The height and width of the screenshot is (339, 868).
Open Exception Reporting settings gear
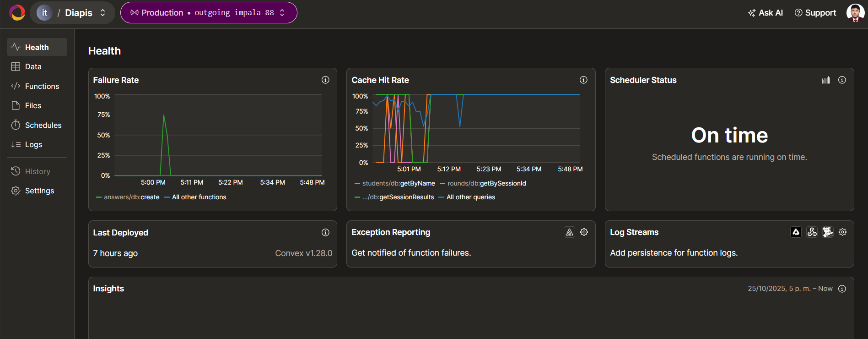584,232
